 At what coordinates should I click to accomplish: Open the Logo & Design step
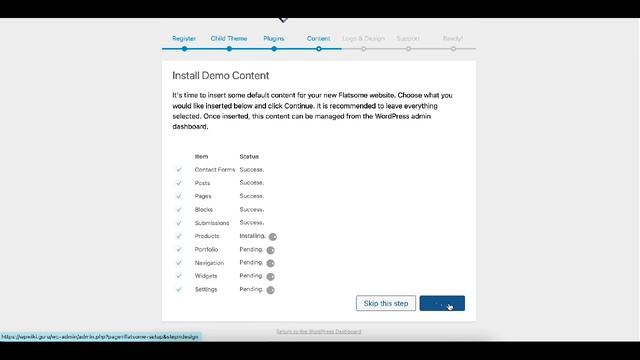coord(363,38)
